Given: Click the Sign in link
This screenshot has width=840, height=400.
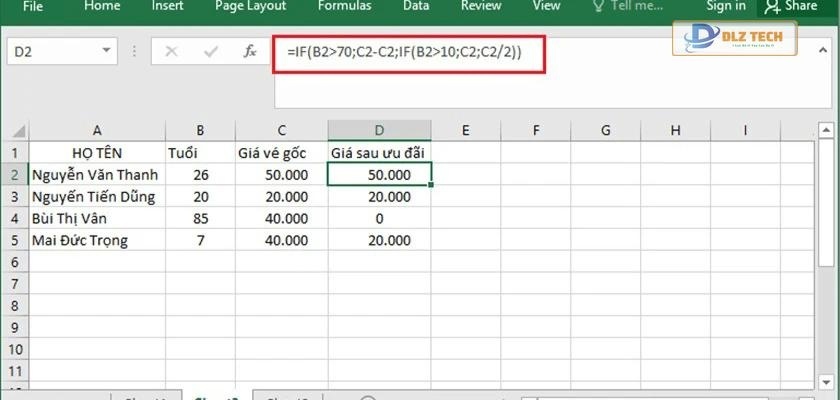Looking at the screenshot, I should 725,6.
